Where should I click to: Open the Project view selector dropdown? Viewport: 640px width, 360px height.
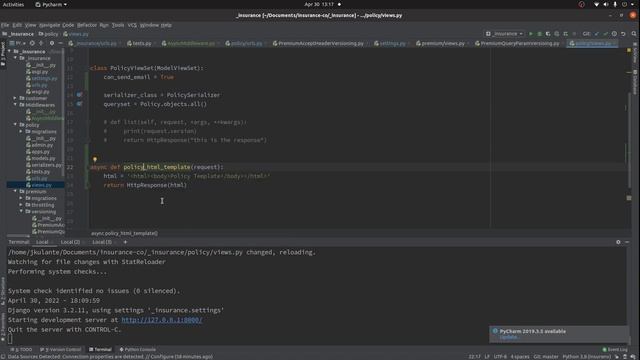(17, 43)
